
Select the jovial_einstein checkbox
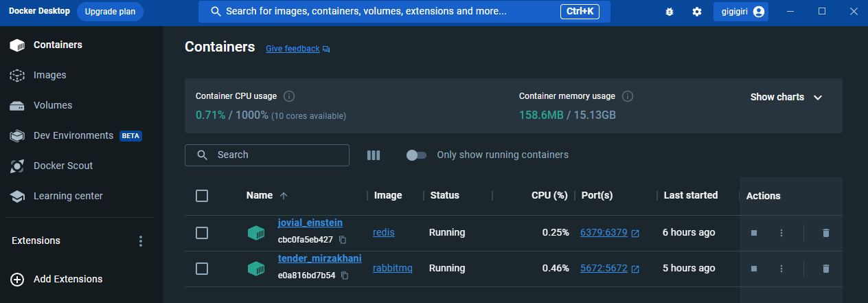[202, 233]
